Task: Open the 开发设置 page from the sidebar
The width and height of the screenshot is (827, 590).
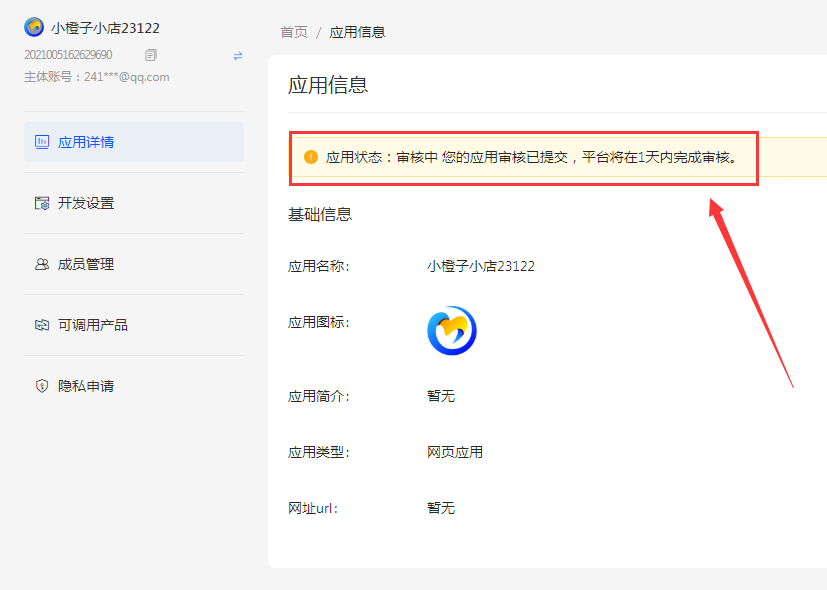Action: coord(85,202)
